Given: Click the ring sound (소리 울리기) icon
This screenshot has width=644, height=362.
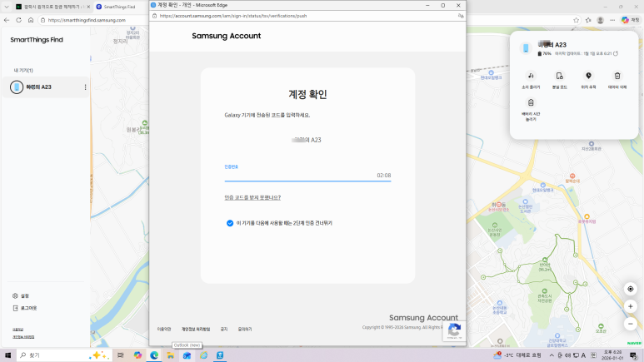Looking at the screenshot, I should (531, 76).
